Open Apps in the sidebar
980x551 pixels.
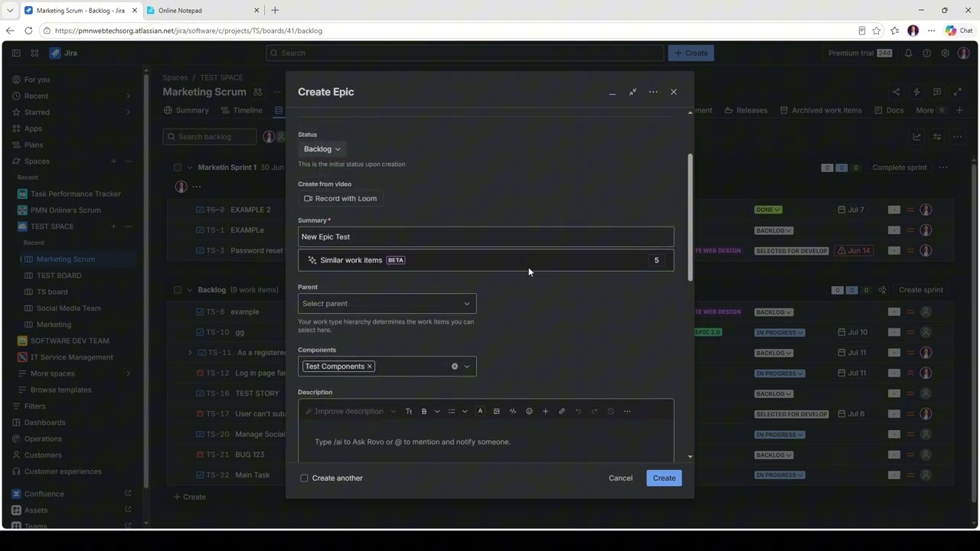tap(33, 129)
